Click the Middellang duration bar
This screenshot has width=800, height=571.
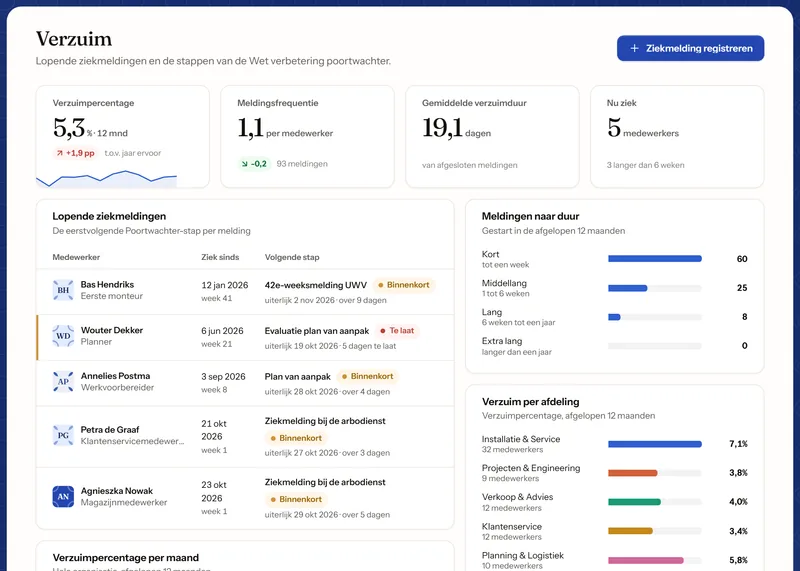(628, 288)
